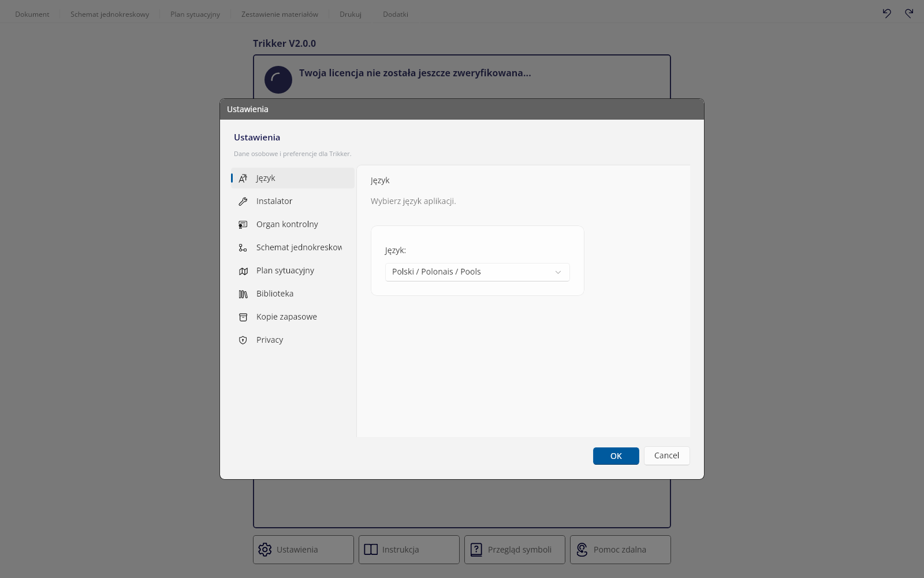Click the Privacy shield icon
924x578 pixels.
pos(243,340)
